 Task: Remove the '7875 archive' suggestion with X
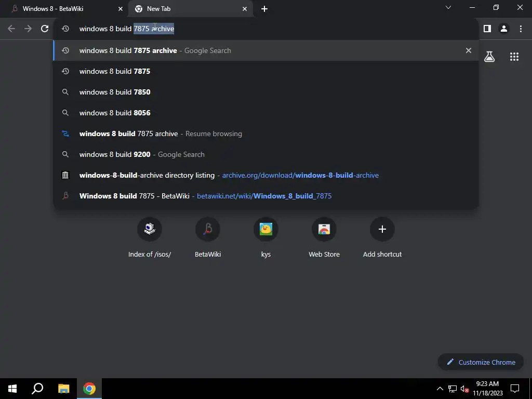click(x=469, y=50)
